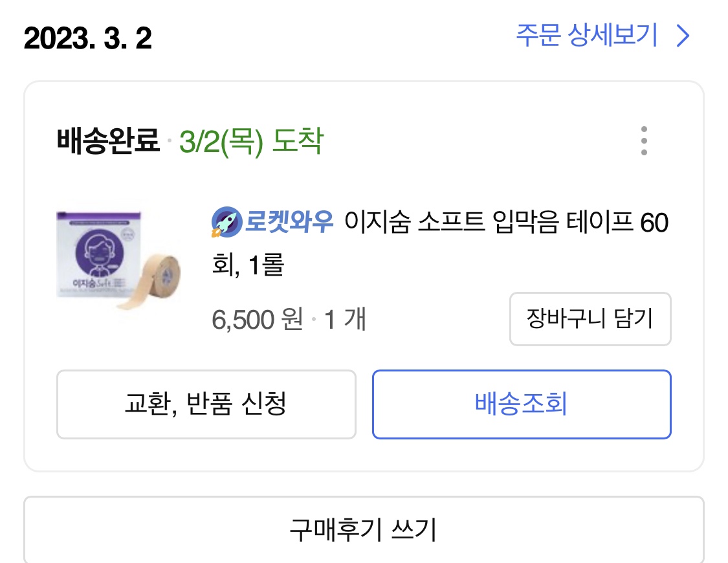Click the chevron arrow beside 주문 상세보기

683,36
